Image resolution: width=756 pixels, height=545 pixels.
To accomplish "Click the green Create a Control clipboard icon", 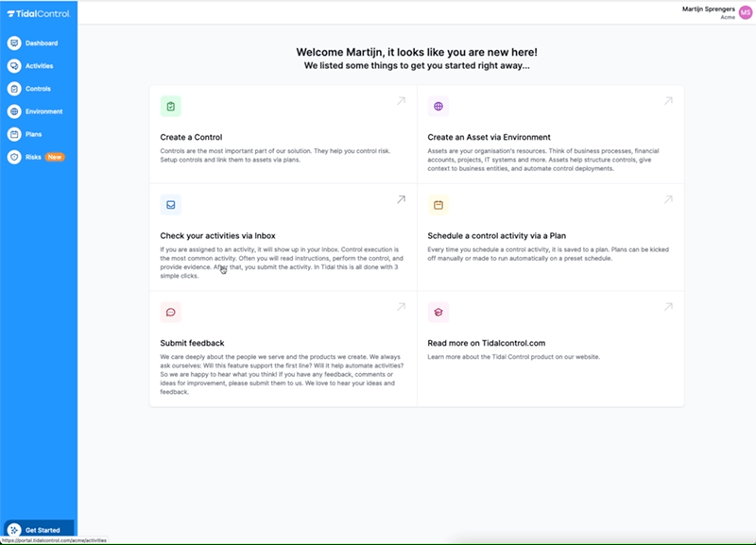I will (170, 107).
